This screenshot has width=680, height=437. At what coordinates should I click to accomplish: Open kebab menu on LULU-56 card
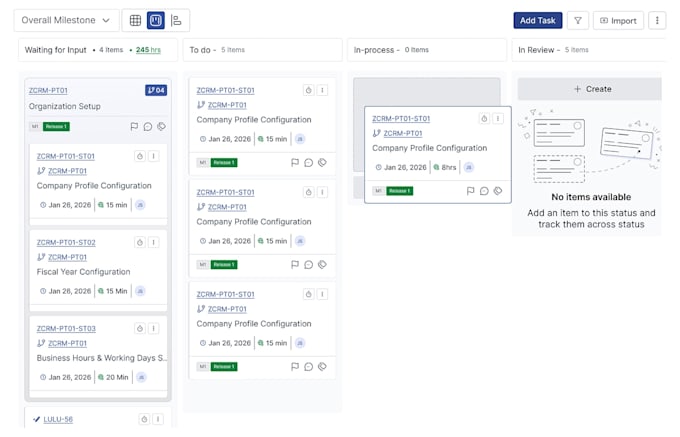click(158, 419)
